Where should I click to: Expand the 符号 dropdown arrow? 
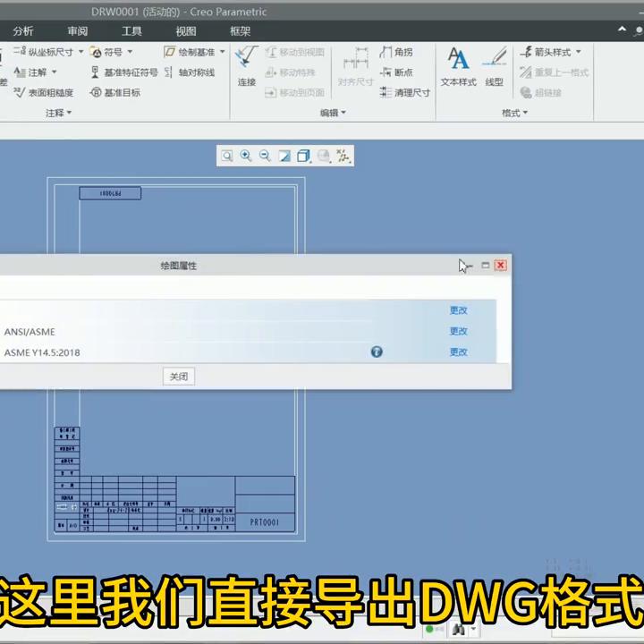click(x=130, y=52)
